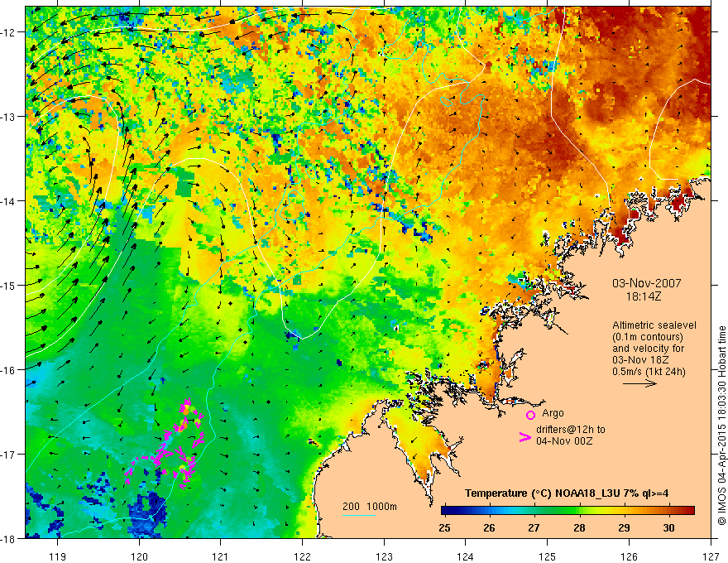
Task: Click the '(0.1m contours)' text
Action: pos(648,337)
